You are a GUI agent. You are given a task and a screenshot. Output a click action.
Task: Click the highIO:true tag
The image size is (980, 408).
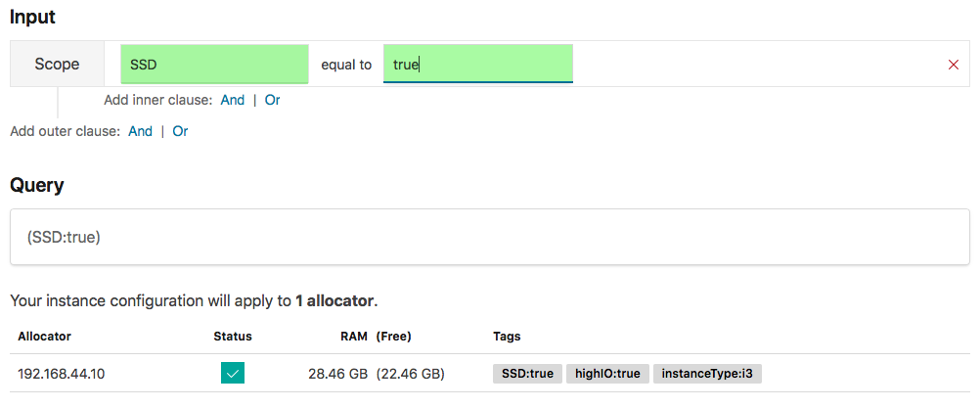pos(607,373)
